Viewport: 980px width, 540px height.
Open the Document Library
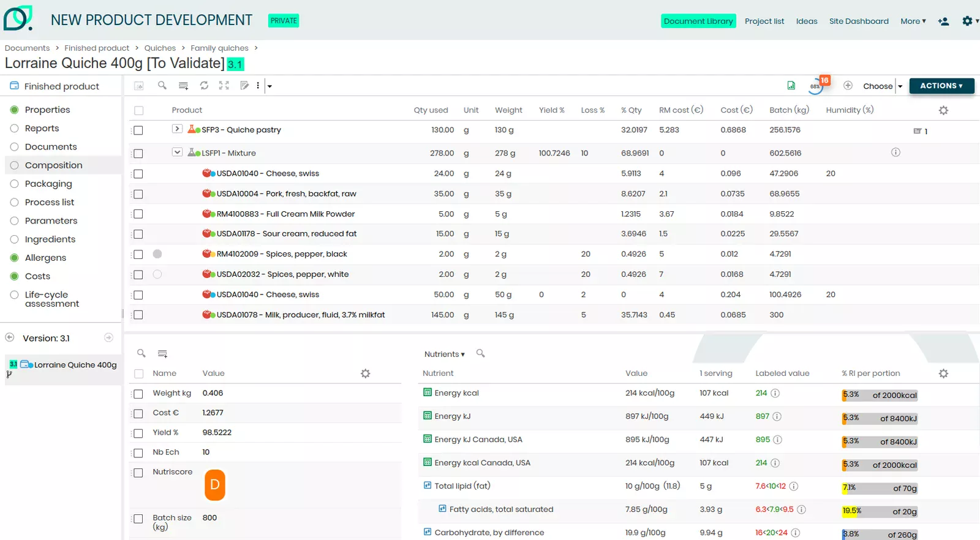[x=698, y=21]
